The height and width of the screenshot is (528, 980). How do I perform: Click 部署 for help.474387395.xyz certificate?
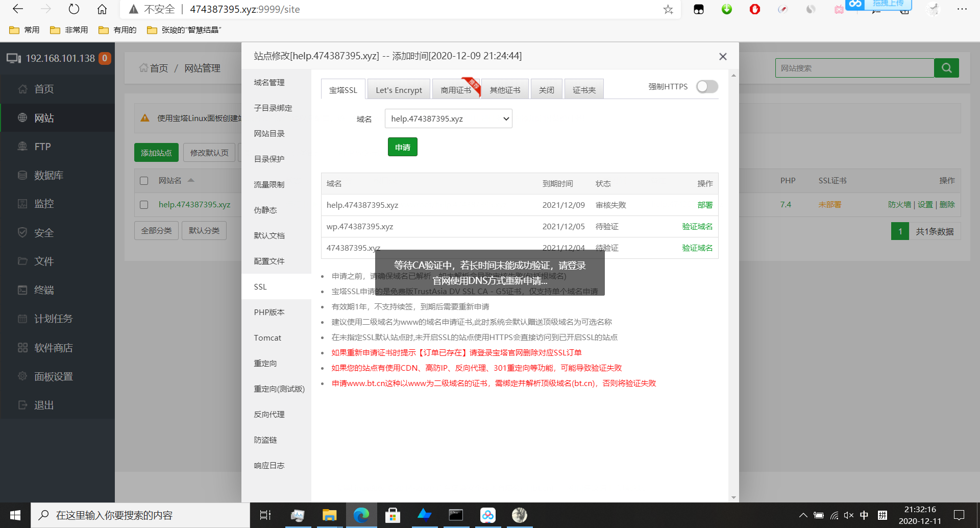tap(705, 205)
